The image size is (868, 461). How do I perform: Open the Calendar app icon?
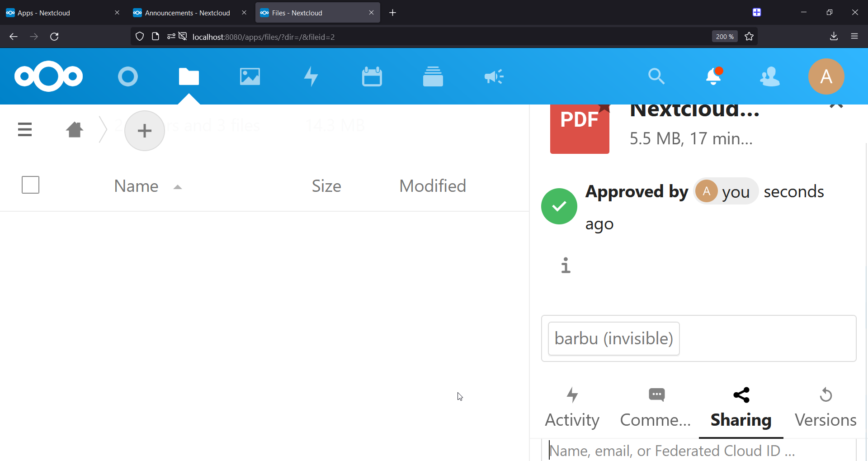372,76
